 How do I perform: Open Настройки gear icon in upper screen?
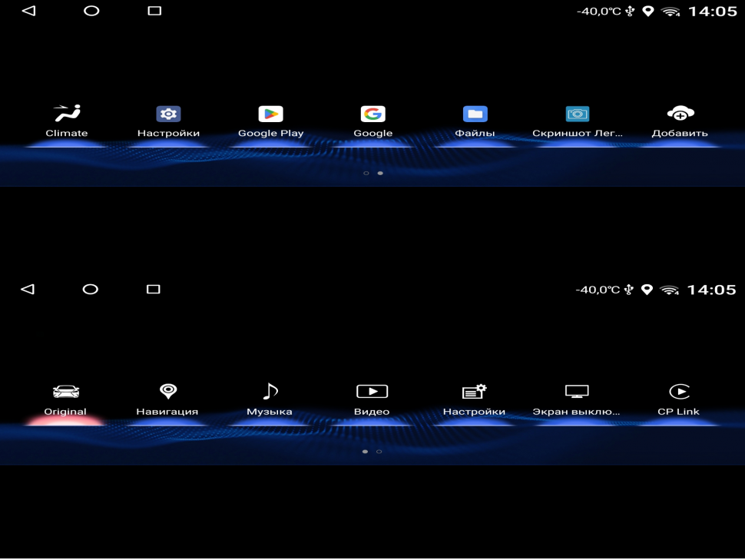[x=168, y=114]
